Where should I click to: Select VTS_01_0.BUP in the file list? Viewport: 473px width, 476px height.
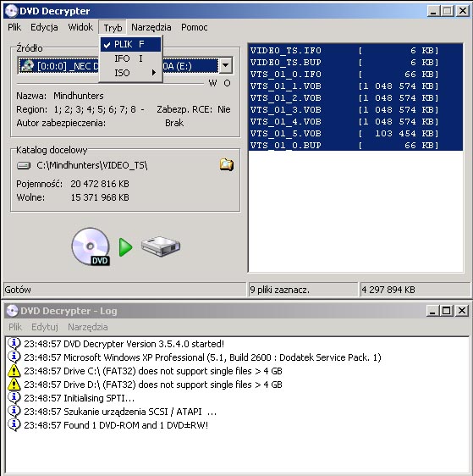click(355, 145)
